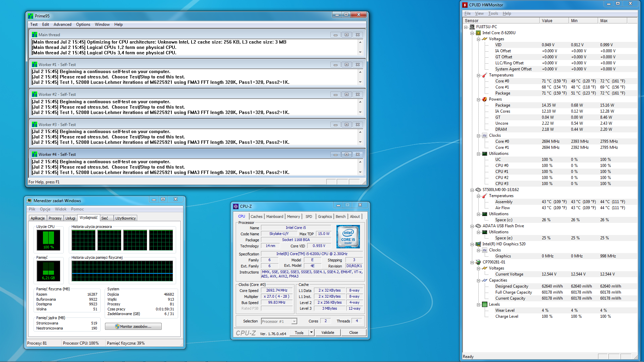644x362 pixels.
Task: Click the CPUID HWMonitor title bar icon
Action: tap(465, 5)
